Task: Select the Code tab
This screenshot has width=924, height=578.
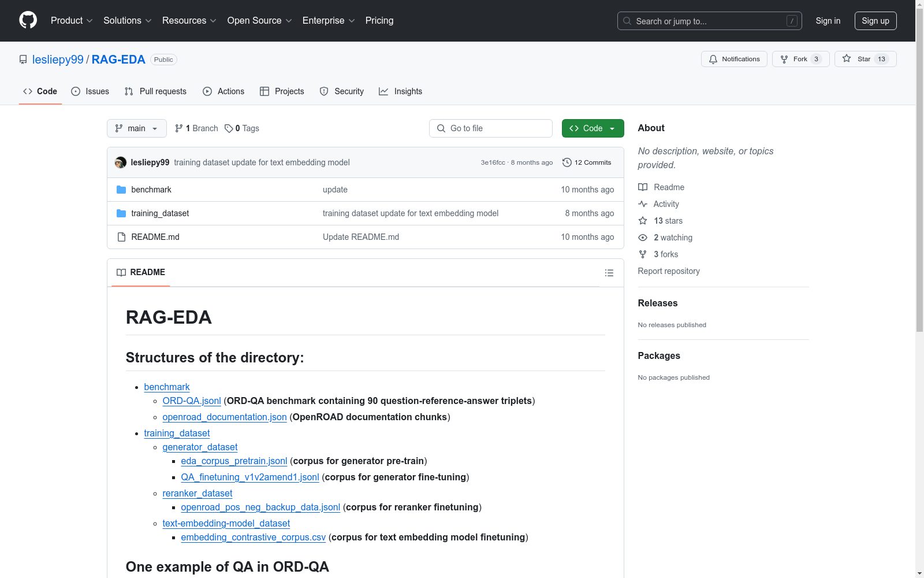Action: click(40, 91)
